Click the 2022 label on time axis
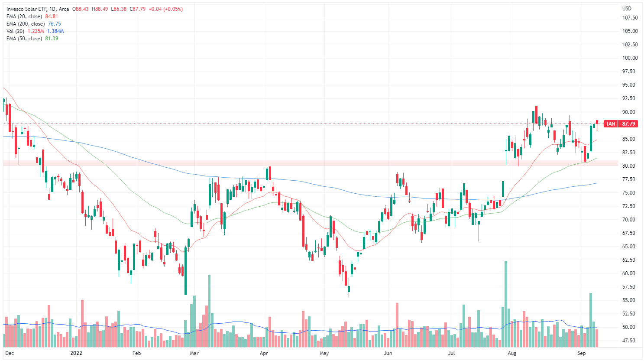The image size is (644, 361). (x=76, y=353)
